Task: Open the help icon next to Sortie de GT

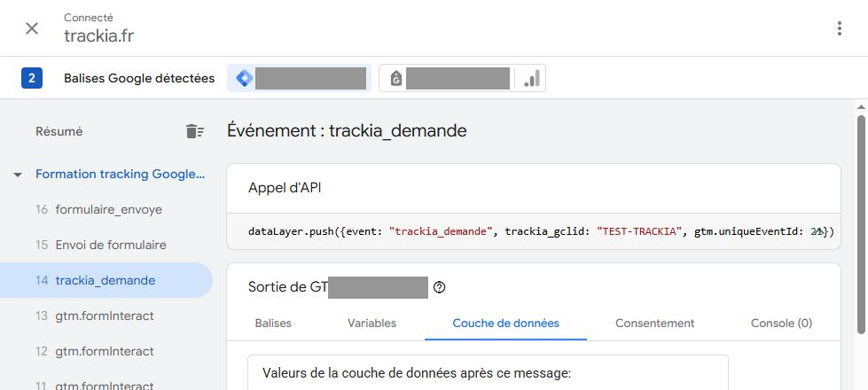Action: [x=439, y=288]
